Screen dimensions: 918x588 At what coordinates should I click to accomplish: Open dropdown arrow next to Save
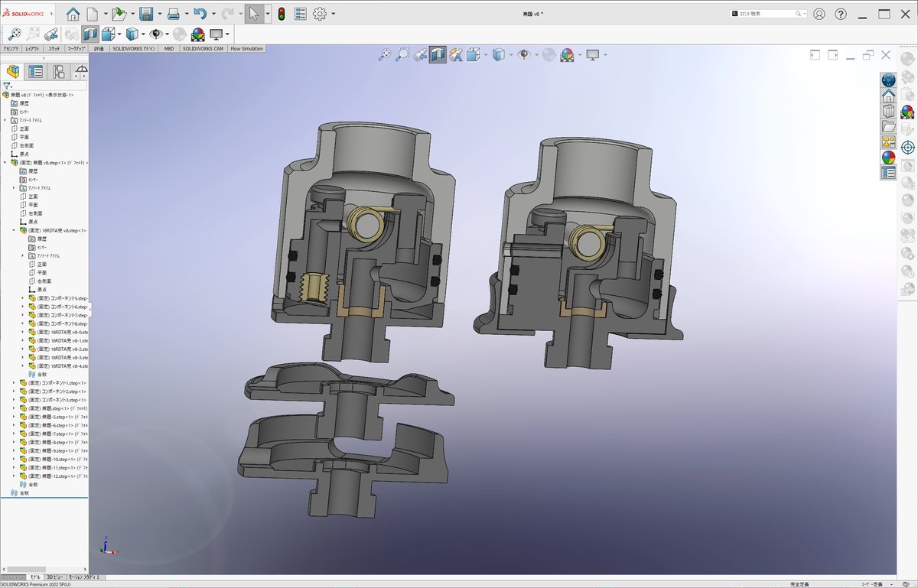pos(159,14)
